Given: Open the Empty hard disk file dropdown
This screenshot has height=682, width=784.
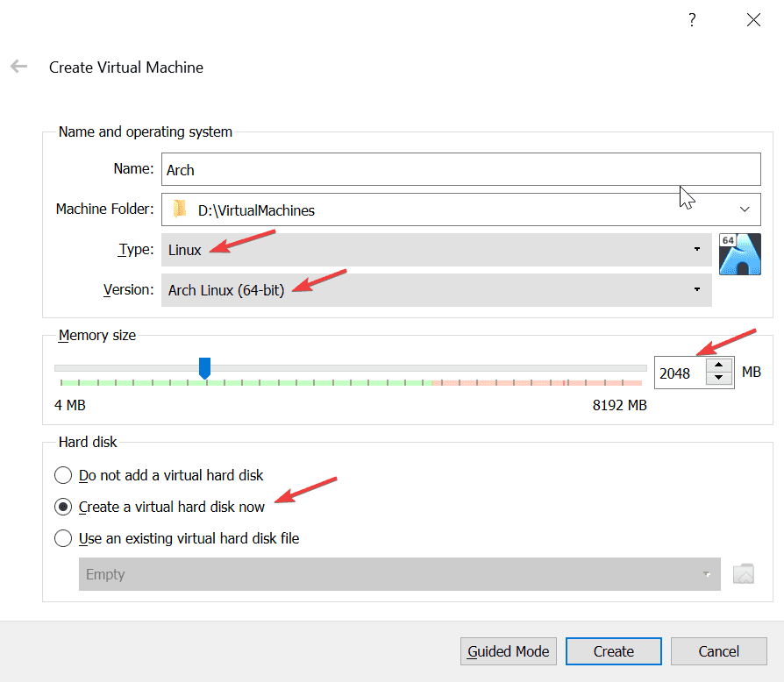Looking at the screenshot, I should point(400,574).
